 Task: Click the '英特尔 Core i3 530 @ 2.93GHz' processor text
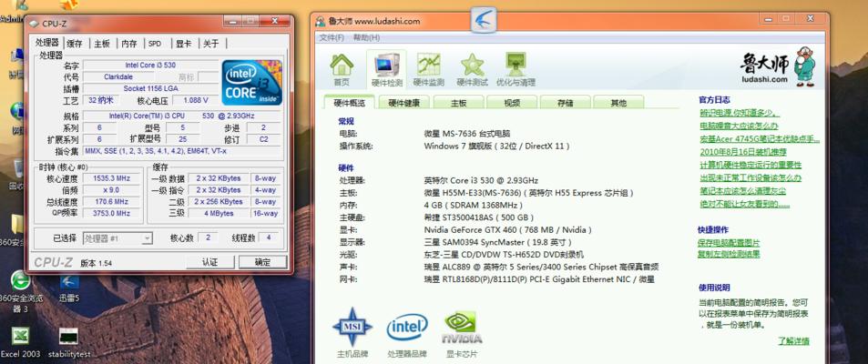[481, 180]
